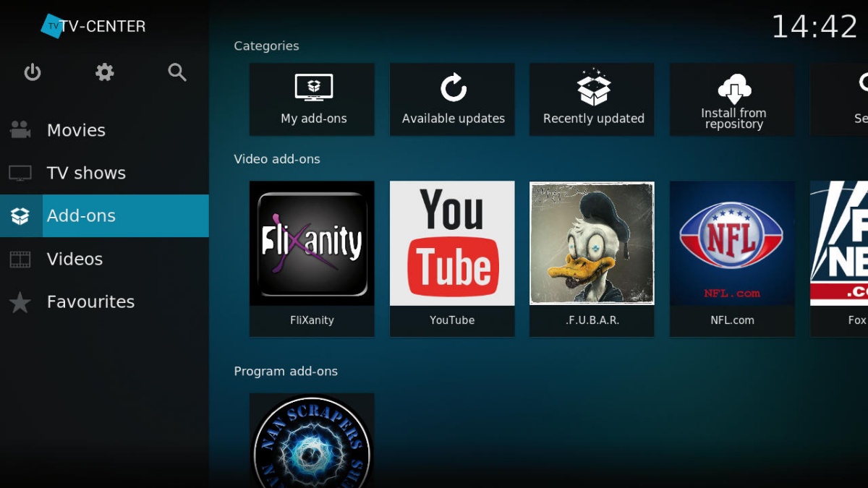
Task: Show the Favourites list
Action: click(x=104, y=302)
